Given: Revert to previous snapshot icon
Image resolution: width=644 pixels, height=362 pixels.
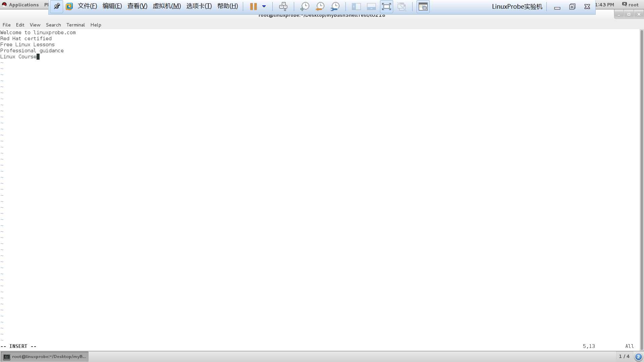Looking at the screenshot, I should point(320,6).
